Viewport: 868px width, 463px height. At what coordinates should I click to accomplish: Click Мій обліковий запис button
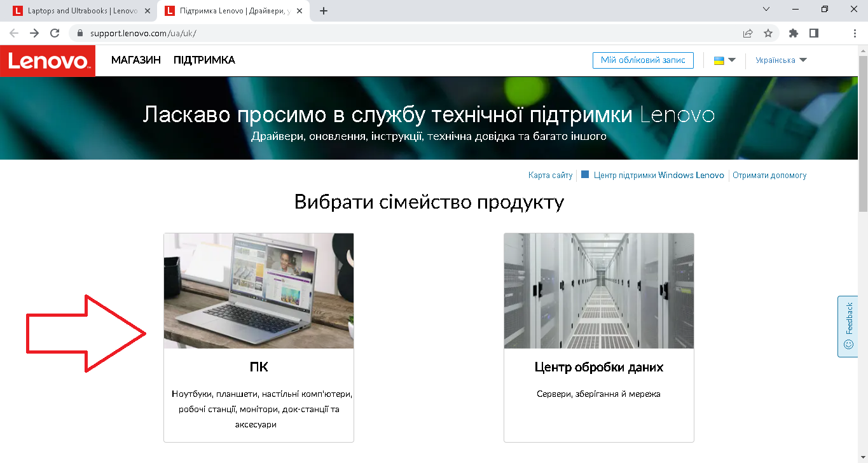pos(643,60)
